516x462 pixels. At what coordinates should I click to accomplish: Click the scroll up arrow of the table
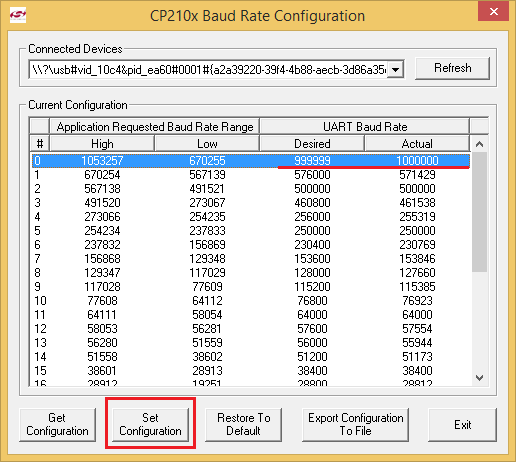479,144
